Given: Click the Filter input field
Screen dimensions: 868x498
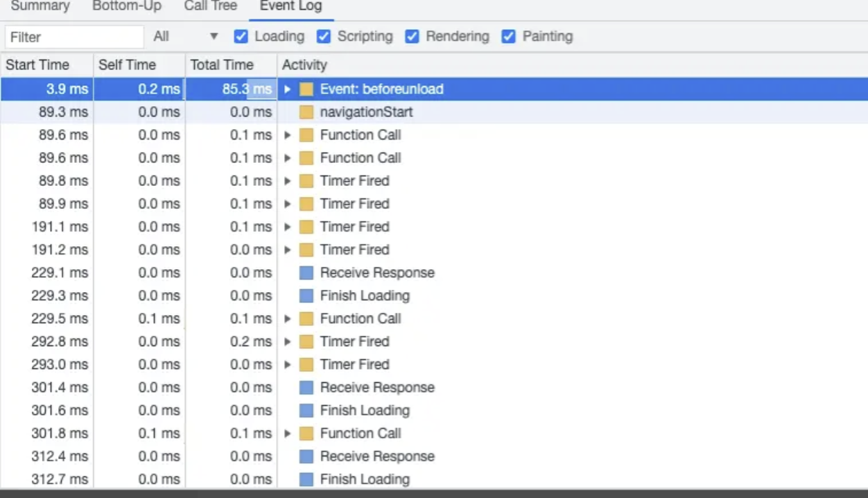Looking at the screenshot, I should click(74, 37).
